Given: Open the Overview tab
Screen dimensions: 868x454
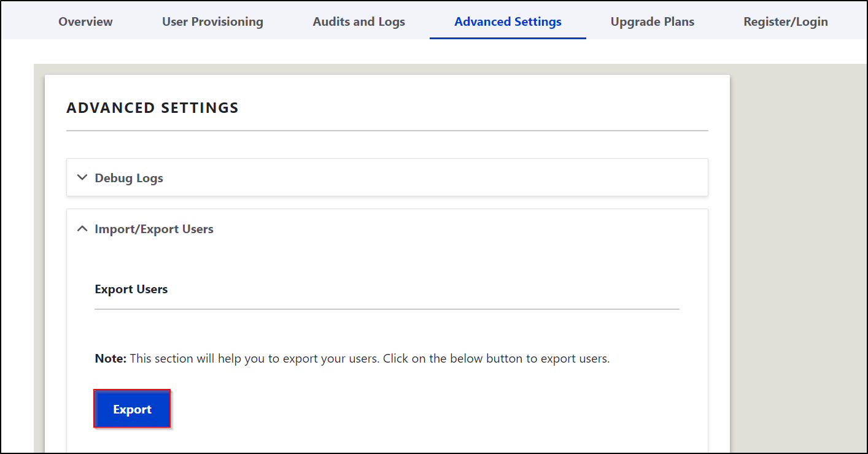Looking at the screenshot, I should 85,22.
